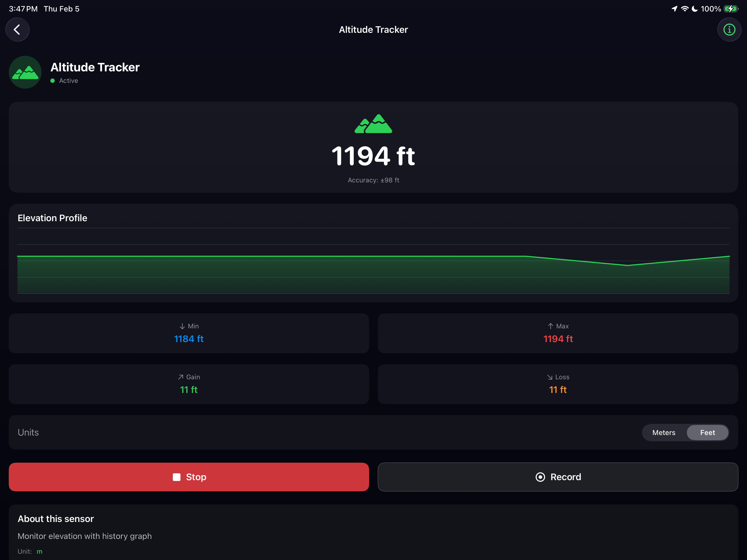Click the Min value 1184 ft
Screen dimensions: 747x560
coord(189,339)
